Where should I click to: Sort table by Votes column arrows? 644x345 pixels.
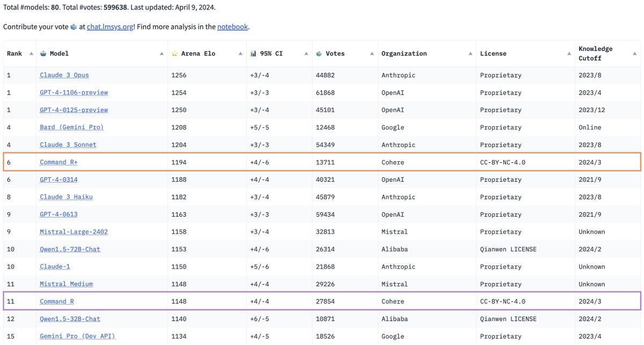[x=372, y=53]
